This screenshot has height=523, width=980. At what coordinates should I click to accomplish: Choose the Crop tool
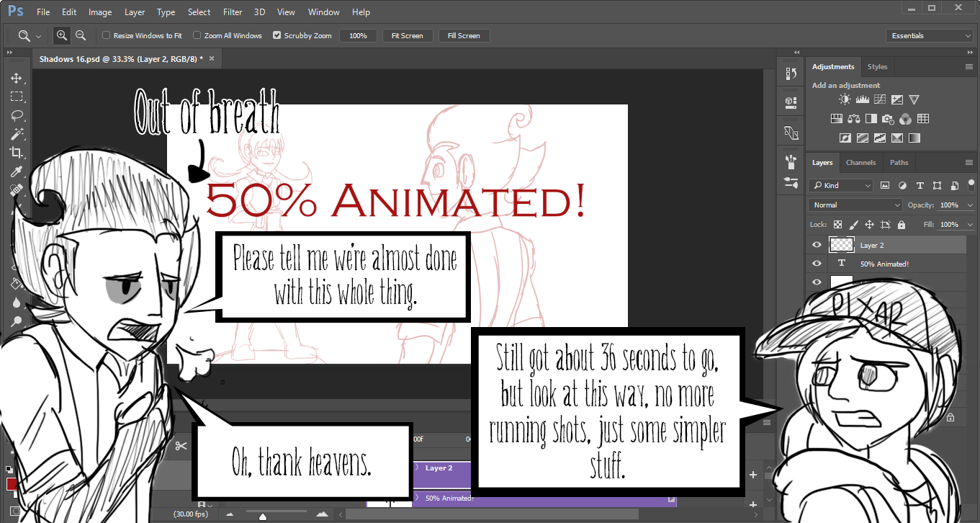16,153
